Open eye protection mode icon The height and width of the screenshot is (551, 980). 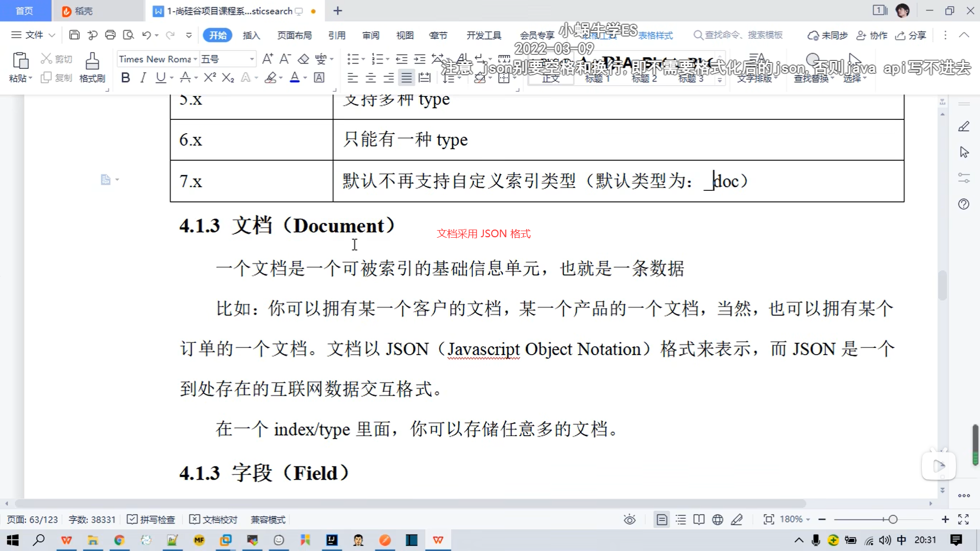(629, 519)
